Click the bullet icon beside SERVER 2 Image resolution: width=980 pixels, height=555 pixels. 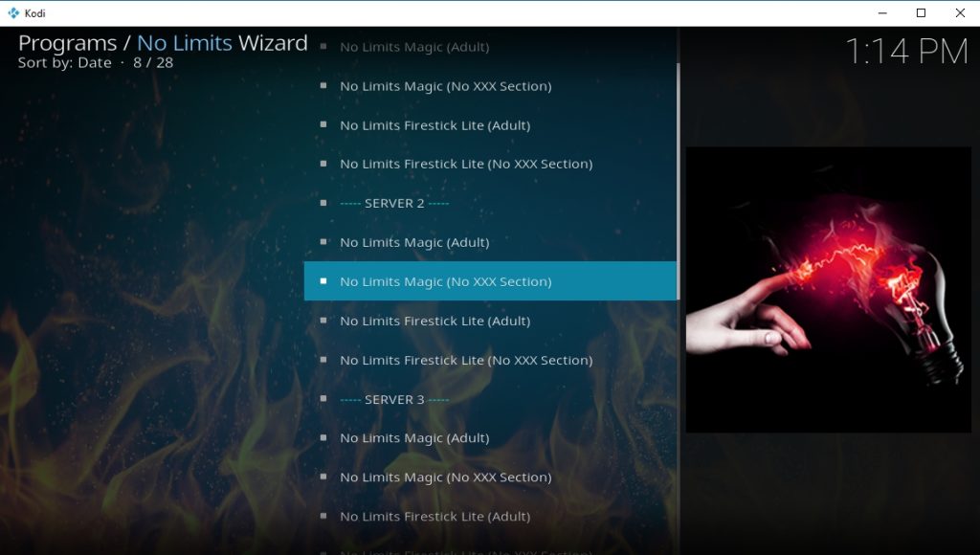[323, 203]
